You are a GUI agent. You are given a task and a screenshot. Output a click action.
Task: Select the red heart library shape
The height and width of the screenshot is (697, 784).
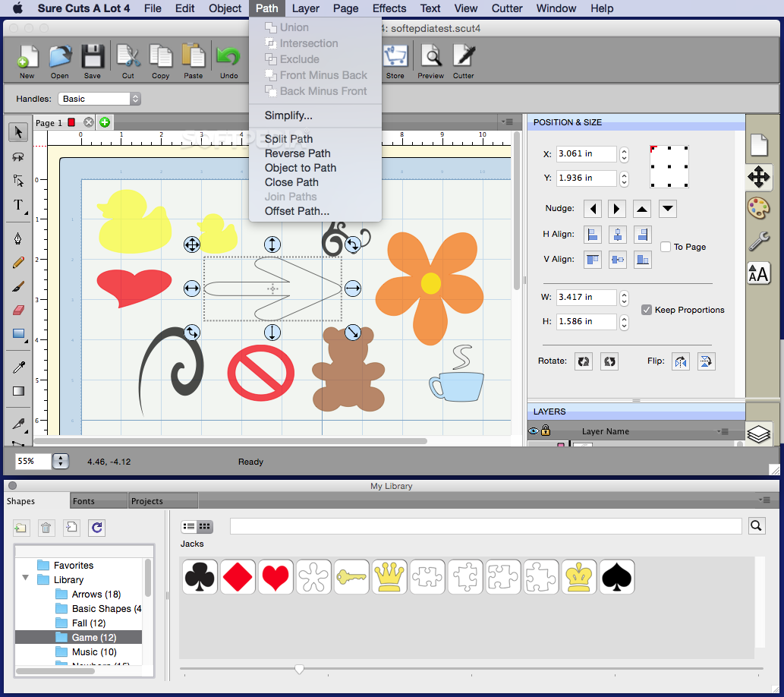coord(275,577)
